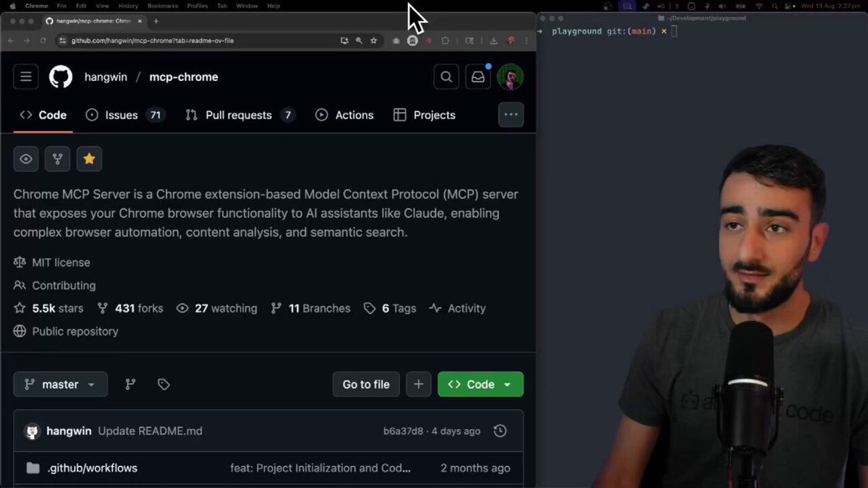Click the zoom magnifier in address bar
Screen dimensions: 868x488
click(359, 40)
